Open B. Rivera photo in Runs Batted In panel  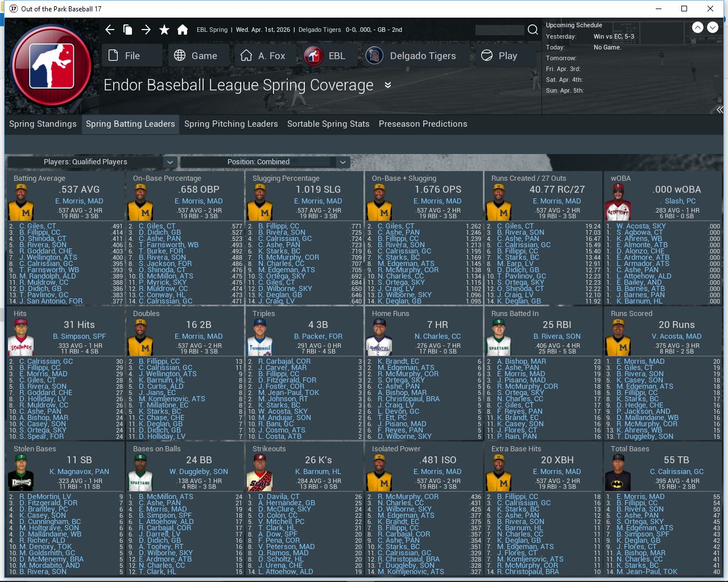[x=499, y=338]
